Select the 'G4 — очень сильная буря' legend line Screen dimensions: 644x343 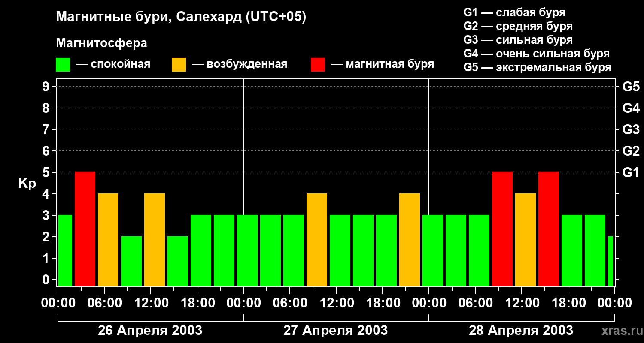pos(537,54)
